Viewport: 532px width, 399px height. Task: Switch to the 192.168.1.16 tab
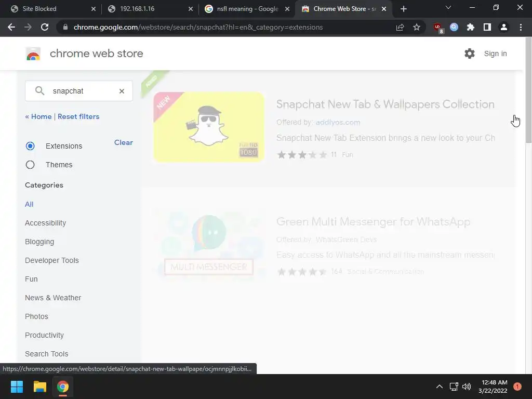(150, 9)
